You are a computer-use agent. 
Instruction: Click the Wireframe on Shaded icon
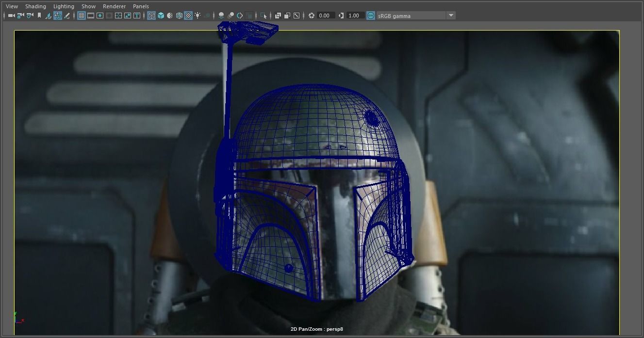point(179,16)
